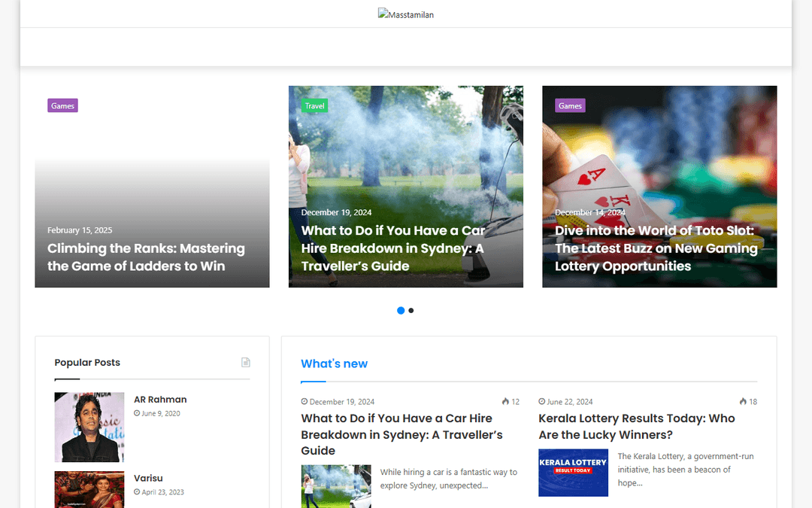Screen dimensions: 812x508
Task: Click the Masstamilan logo at the top
Action: [405, 14]
